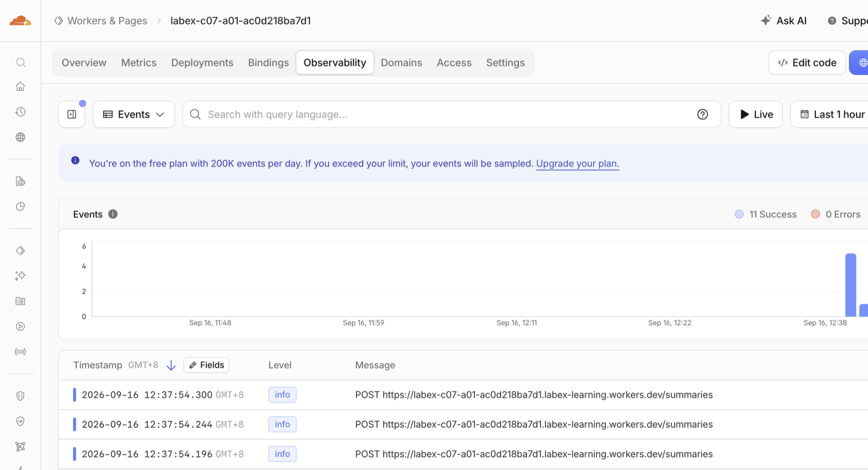Switch to the Deployments tab
This screenshot has height=470, width=868.
(x=202, y=63)
